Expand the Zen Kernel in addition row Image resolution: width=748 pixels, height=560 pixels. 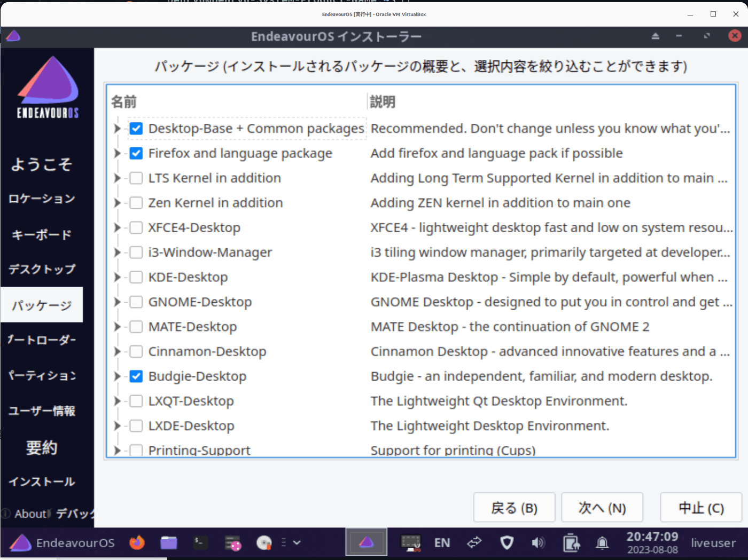pos(117,203)
